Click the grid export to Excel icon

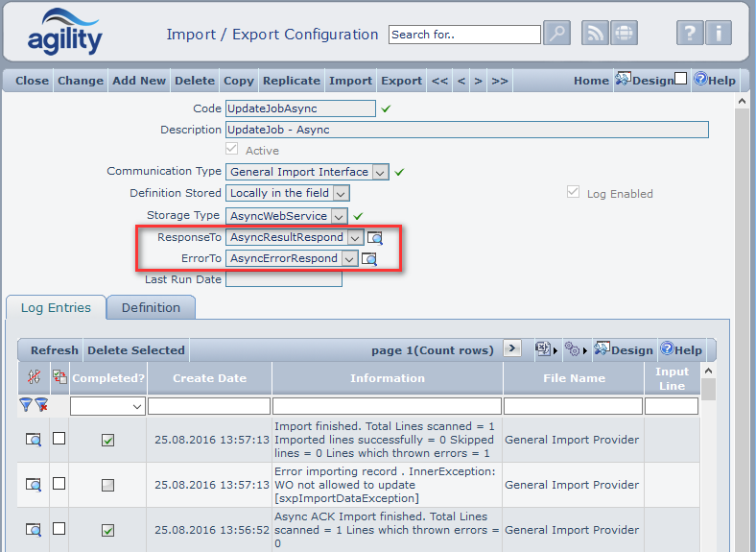[543, 348]
